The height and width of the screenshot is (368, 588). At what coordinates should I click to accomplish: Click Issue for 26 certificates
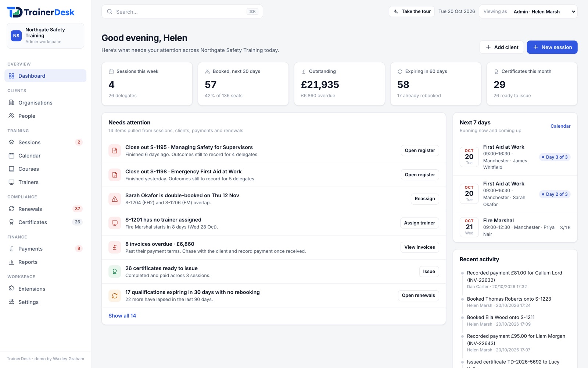(429, 272)
